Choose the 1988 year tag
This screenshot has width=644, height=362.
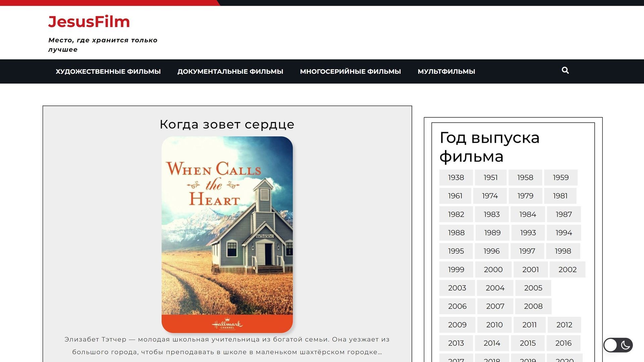coord(456,233)
